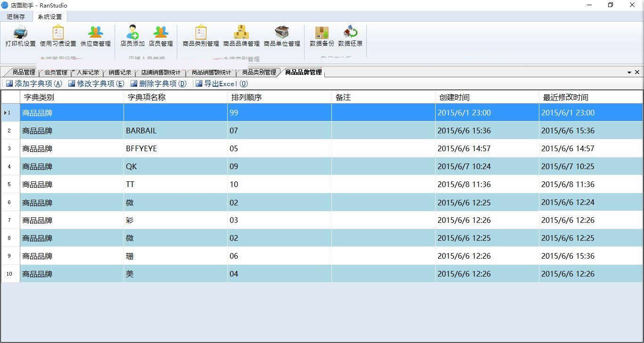Select the BFFYEYE brand cell
The height and width of the screenshot is (343, 644).
point(175,148)
